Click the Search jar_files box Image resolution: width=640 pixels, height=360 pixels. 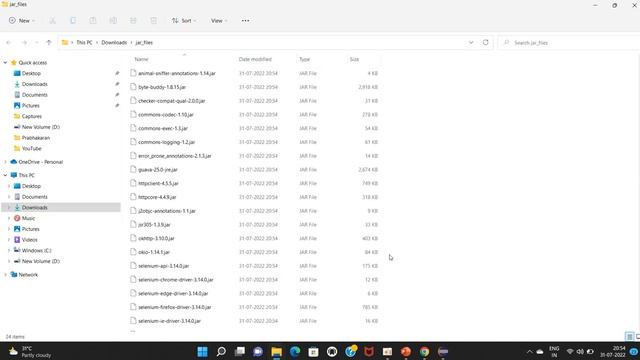click(x=569, y=42)
